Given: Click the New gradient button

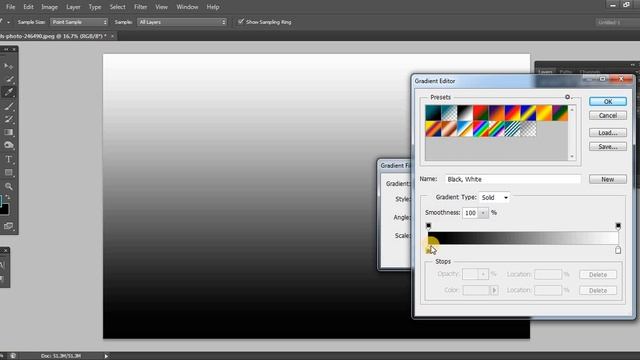Looking at the screenshot, I should click(x=608, y=179).
